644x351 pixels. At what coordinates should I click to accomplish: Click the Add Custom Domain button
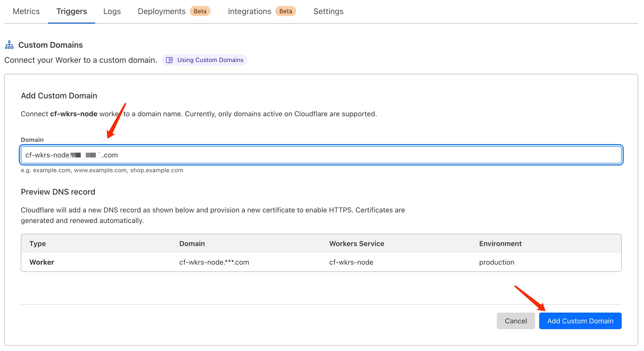(580, 321)
